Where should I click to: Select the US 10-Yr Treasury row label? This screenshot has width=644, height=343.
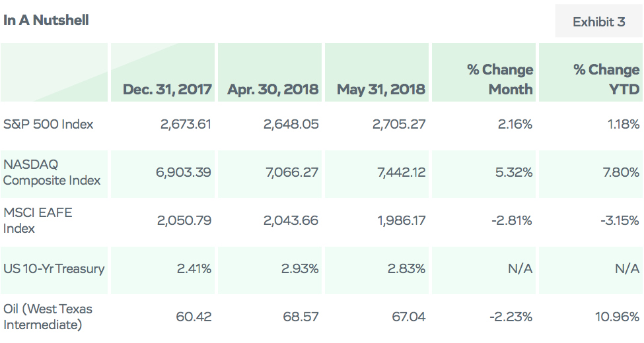coord(54,268)
